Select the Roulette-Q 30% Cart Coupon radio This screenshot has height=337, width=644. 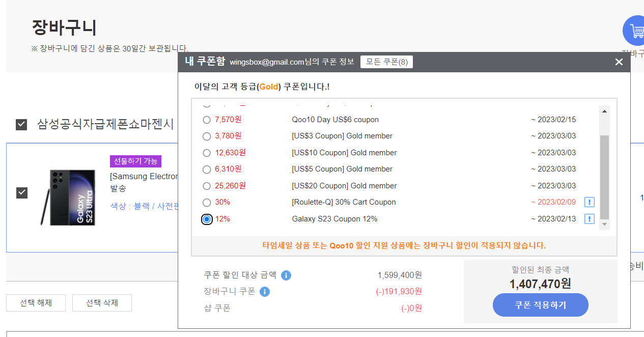point(207,203)
